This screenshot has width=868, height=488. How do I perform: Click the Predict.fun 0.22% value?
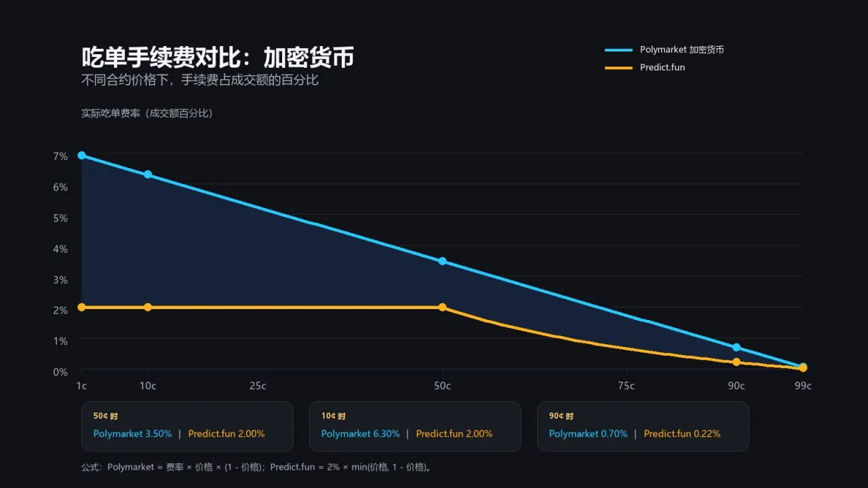[682, 434]
